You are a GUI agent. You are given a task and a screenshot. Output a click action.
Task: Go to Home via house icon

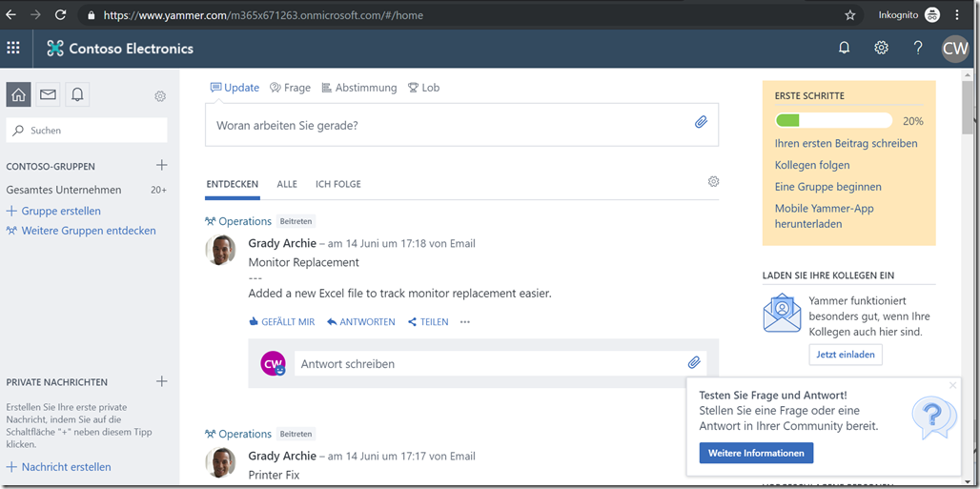click(19, 94)
